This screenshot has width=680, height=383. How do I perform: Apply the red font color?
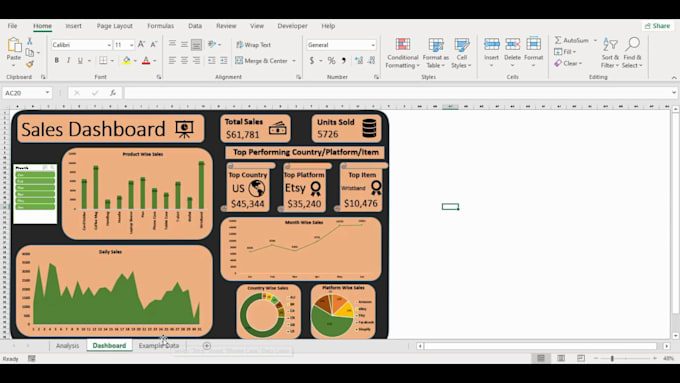146,61
